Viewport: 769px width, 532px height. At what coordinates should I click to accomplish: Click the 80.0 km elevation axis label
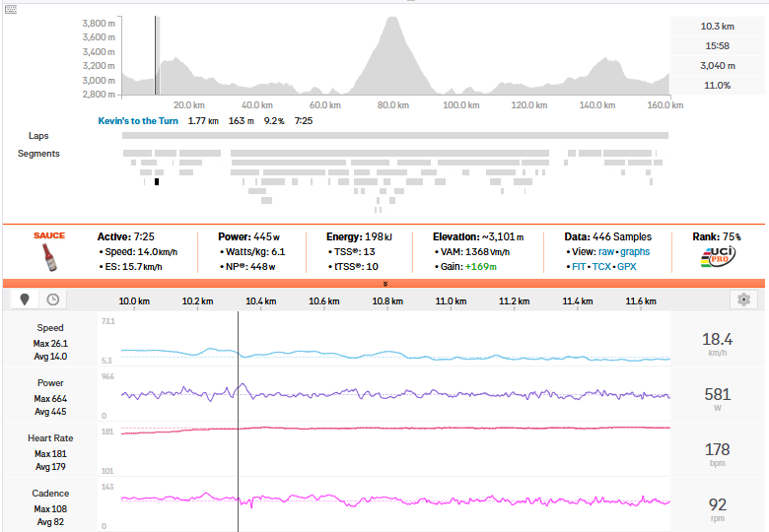click(392, 105)
